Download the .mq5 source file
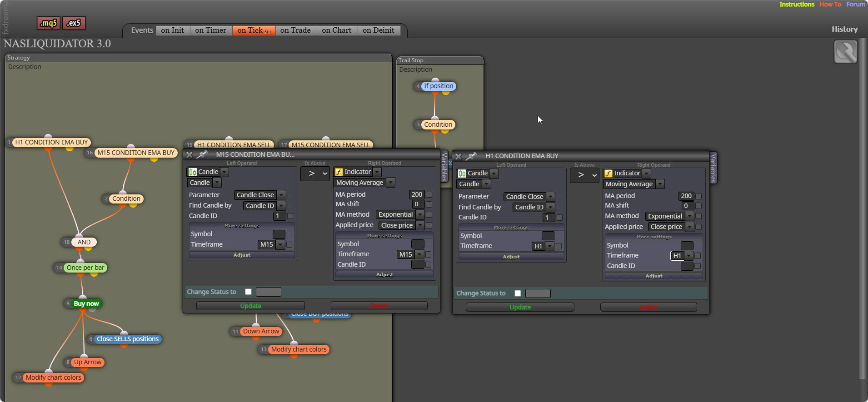The height and width of the screenshot is (402, 868). tap(48, 23)
